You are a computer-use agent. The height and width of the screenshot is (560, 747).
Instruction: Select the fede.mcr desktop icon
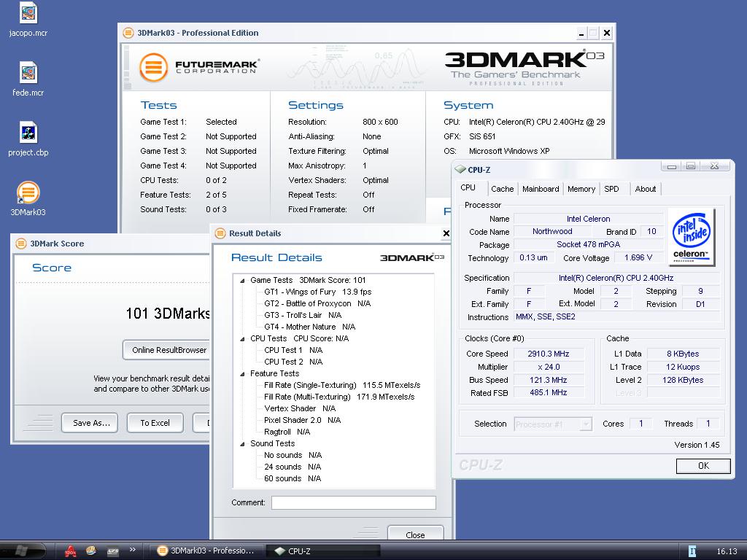[28, 74]
